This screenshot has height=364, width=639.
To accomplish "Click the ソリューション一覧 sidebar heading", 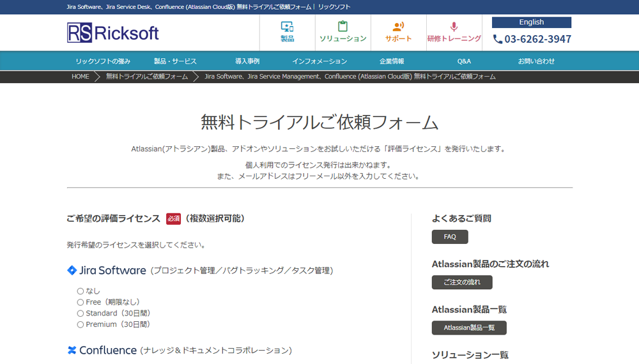I will 470,354.
